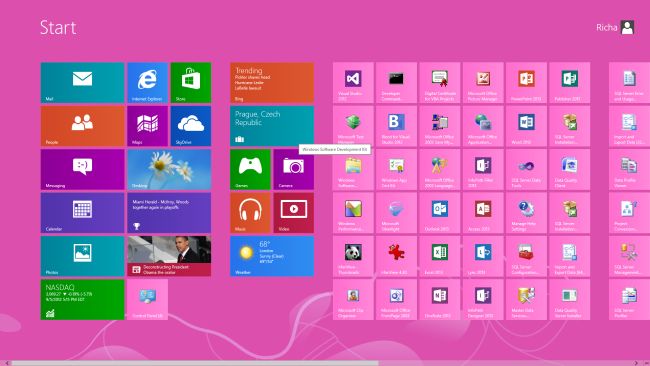Open Data Profile Viewer tile
Image resolution: width=650 pixels, height=366 pixels.
[x=629, y=169]
